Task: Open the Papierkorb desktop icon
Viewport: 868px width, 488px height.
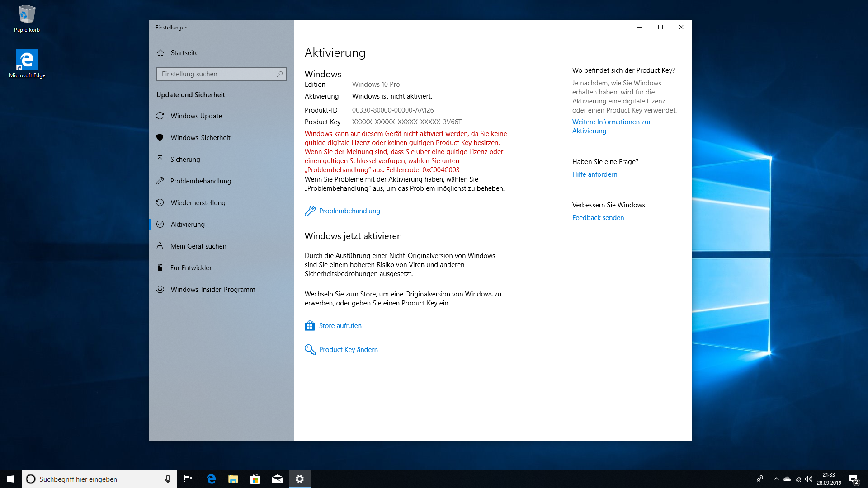Action: [x=27, y=19]
